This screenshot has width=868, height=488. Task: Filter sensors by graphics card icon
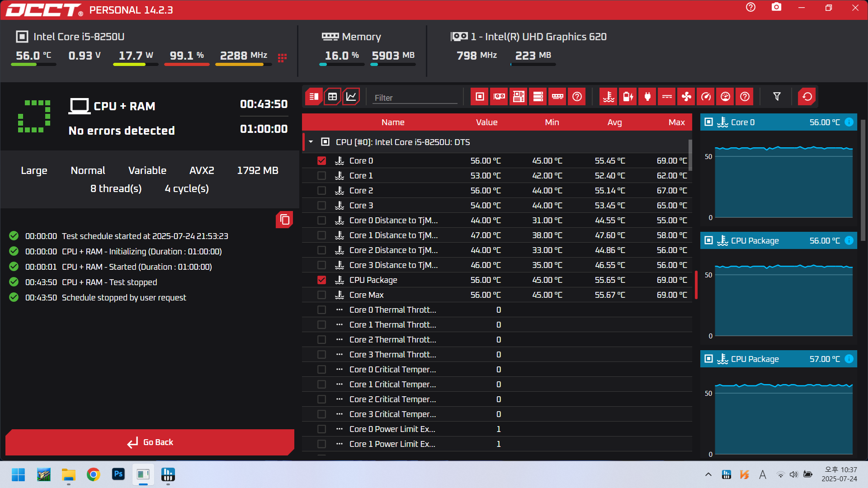click(x=499, y=97)
